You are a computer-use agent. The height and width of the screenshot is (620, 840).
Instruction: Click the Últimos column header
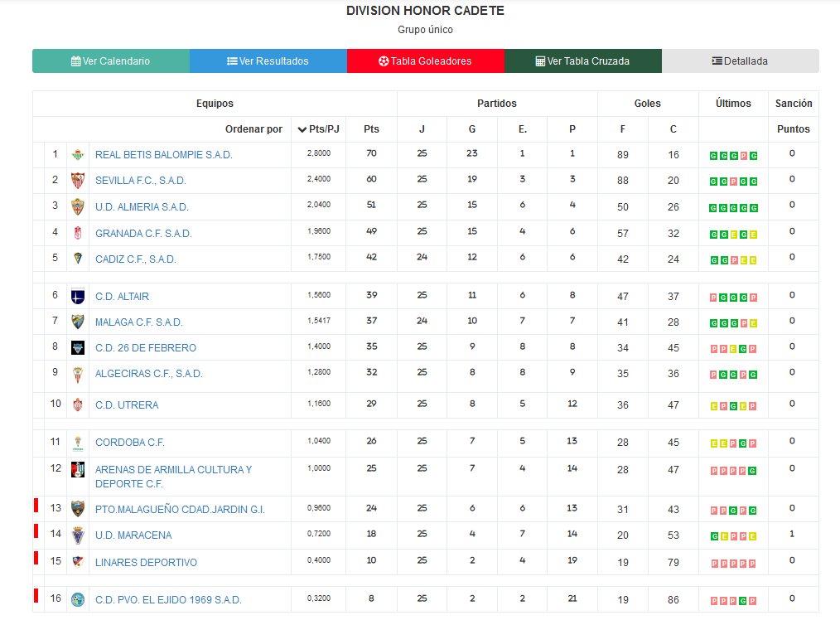pyautogui.click(x=733, y=104)
